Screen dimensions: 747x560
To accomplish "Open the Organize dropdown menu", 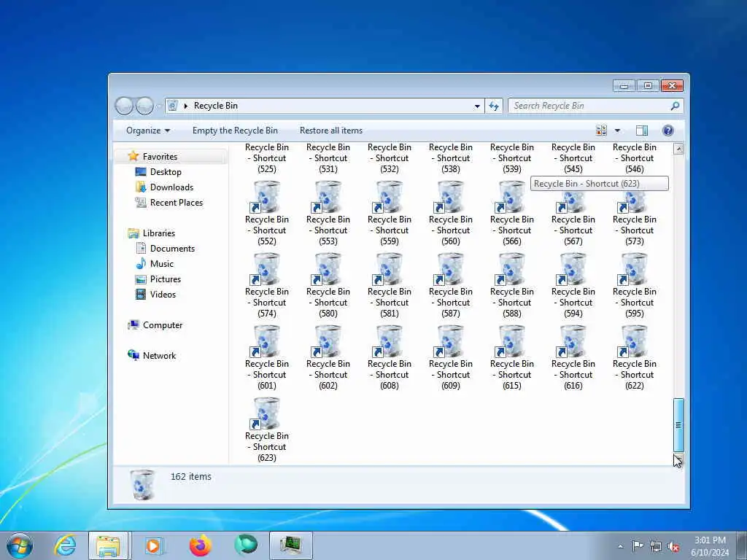I will click(x=147, y=131).
